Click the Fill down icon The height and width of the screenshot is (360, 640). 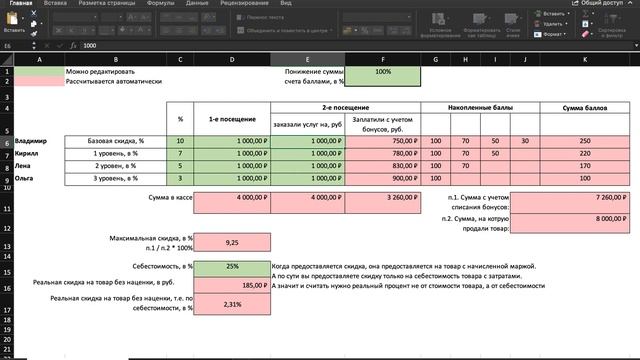[x=585, y=24]
